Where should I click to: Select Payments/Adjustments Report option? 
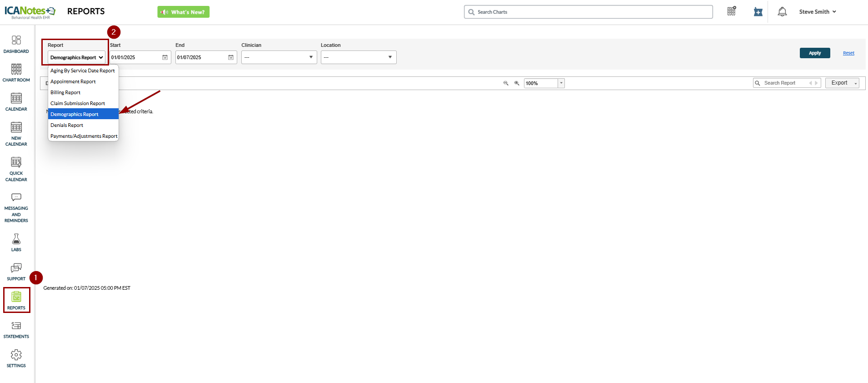83,136
